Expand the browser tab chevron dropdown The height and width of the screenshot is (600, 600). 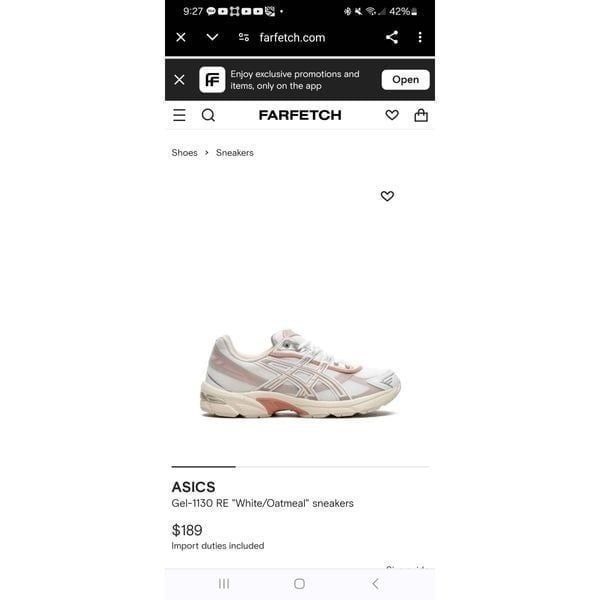[x=212, y=37]
